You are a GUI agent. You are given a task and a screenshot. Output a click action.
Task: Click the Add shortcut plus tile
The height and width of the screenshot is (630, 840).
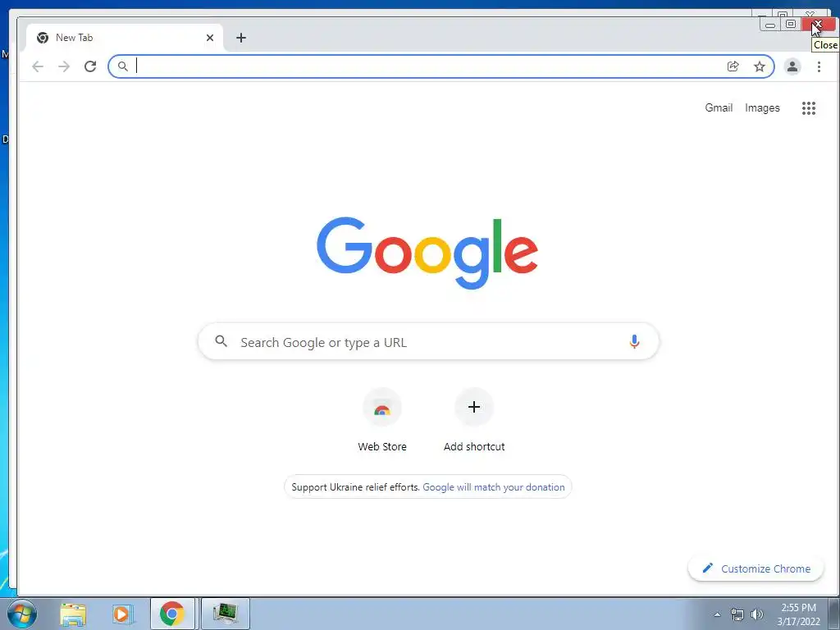click(x=473, y=407)
